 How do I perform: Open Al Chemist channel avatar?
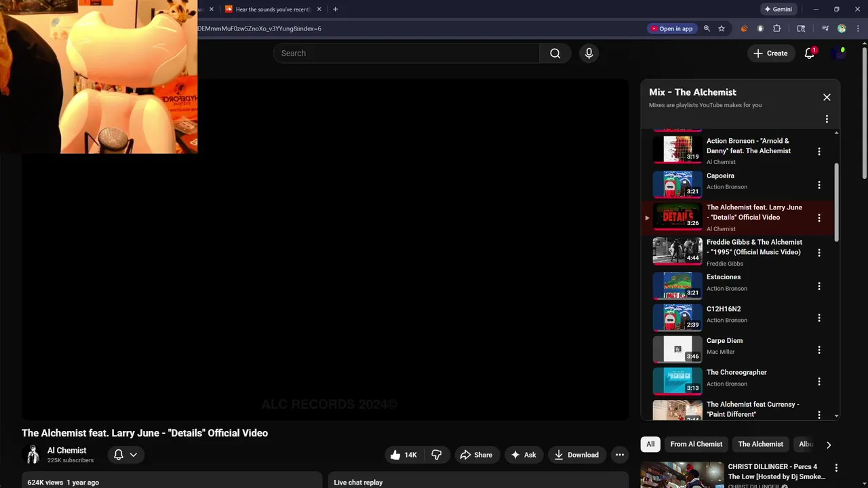pos(32,455)
